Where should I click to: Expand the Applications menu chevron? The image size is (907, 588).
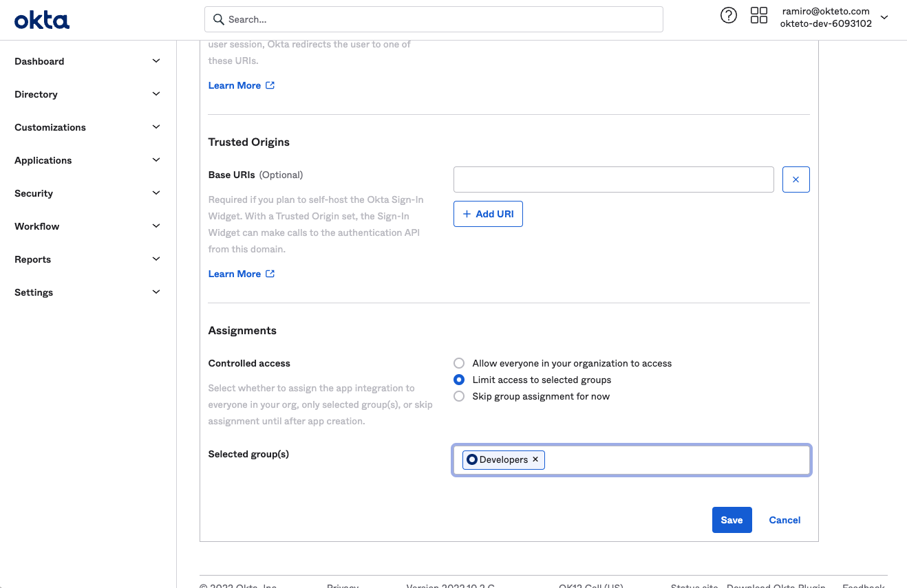(156, 160)
